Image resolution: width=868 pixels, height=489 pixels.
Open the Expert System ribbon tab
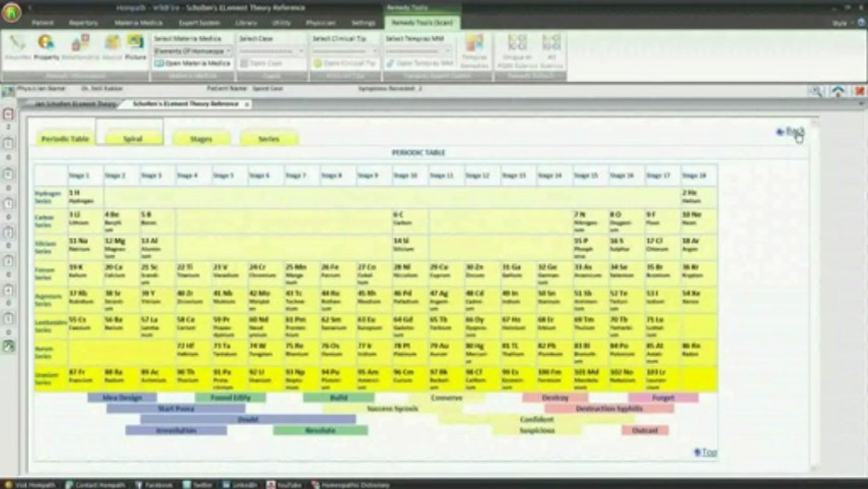pyautogui.click(x=198, y=22)
